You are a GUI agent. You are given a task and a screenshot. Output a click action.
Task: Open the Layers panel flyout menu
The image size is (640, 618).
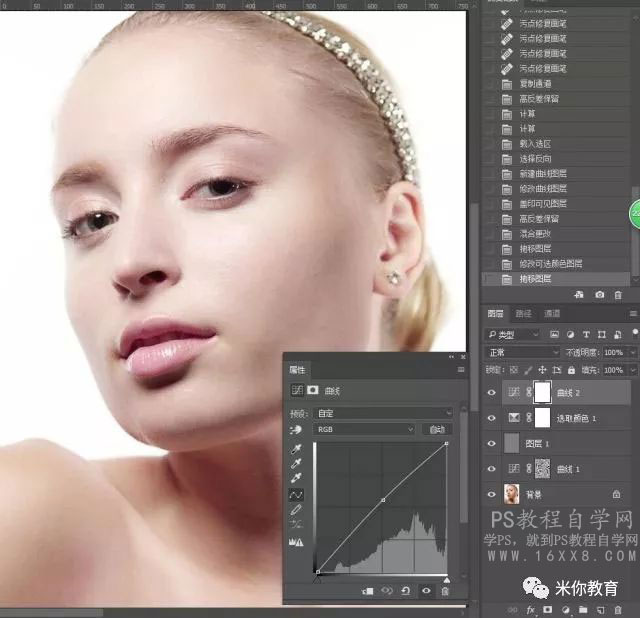pyautogui.click(x=633, y=313)
